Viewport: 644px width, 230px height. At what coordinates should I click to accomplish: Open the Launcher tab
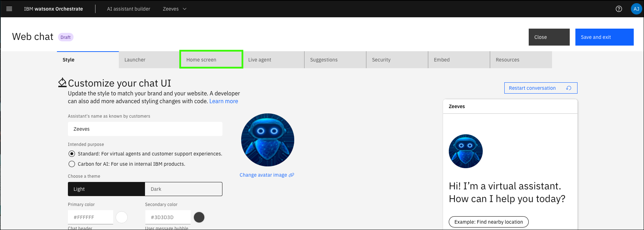[x=149, y=60]
